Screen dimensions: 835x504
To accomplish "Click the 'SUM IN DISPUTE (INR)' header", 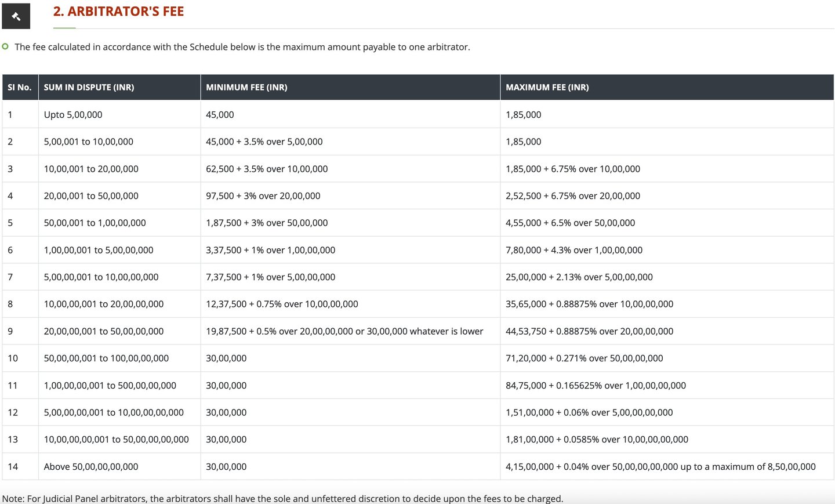I will coord(119,87).
